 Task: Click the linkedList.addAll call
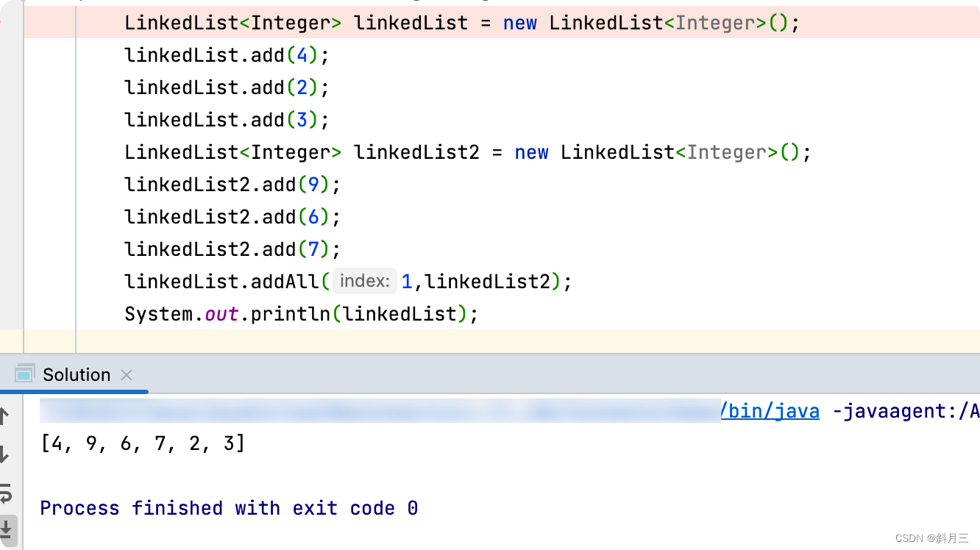point(348,282)
